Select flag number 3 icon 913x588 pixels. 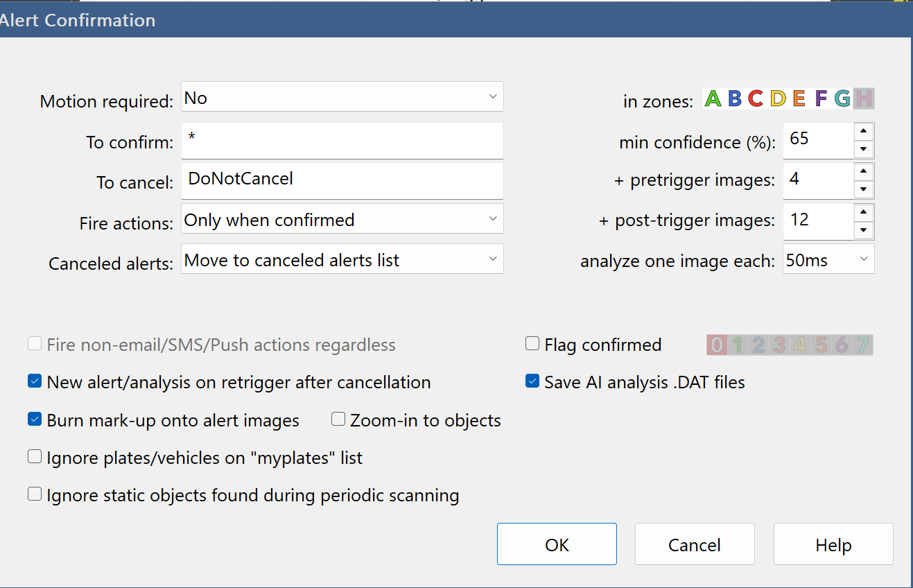click(x=779, y=345)
